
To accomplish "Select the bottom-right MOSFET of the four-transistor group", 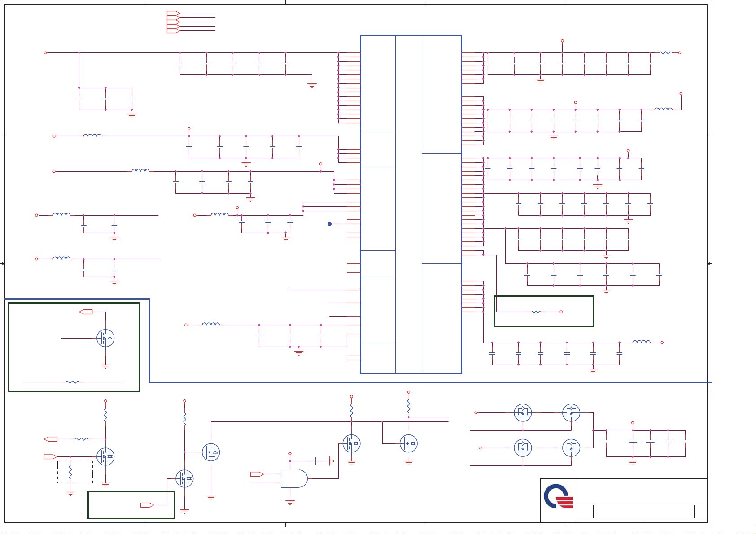I will coord(571,447).
